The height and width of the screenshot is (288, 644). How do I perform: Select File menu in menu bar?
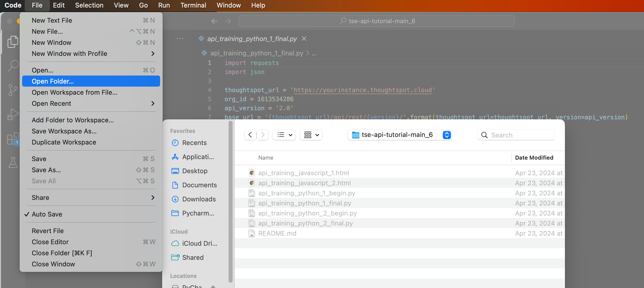pyautogui.click(x=37, y=5)
